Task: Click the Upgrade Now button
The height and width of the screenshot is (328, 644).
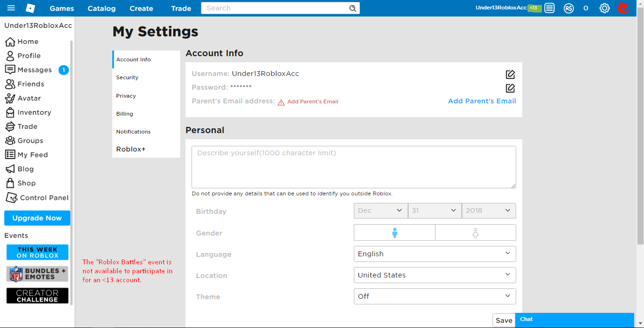Action: (37, 218)
